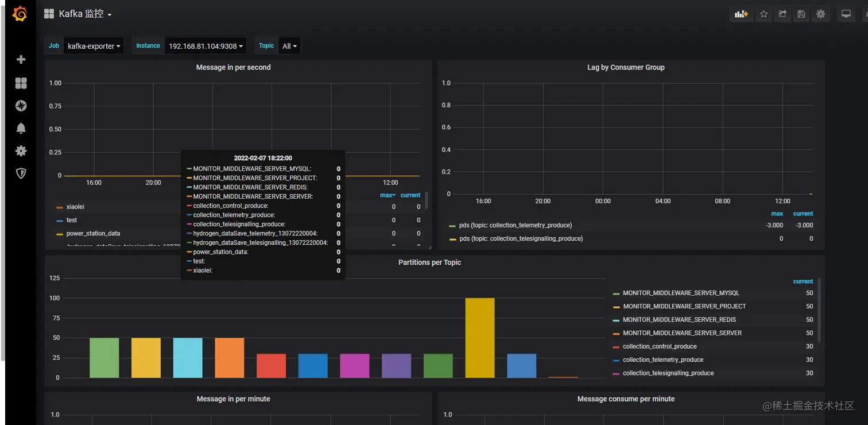
Task: Click Message in legend vertical scrollbar
Action: [x=426, y=200]
